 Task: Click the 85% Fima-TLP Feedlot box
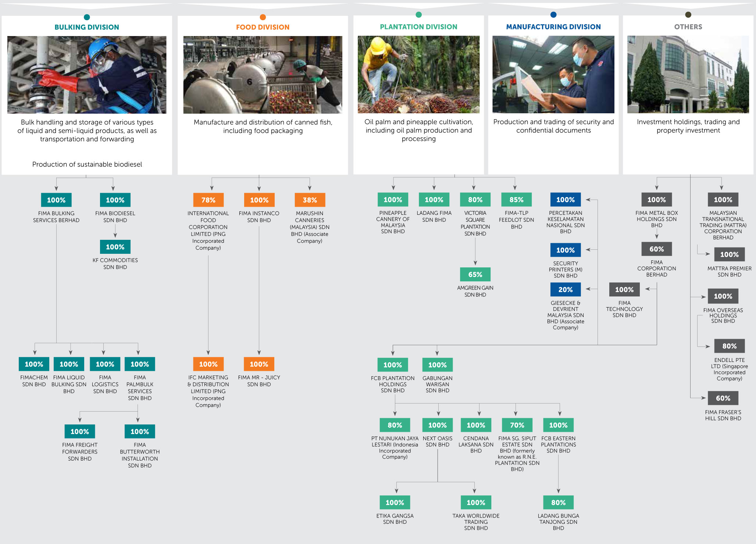(x=516, y=200)
